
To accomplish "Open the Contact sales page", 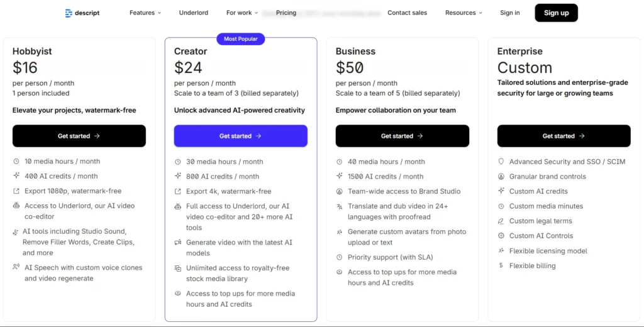I will click(x=408, y=13).
